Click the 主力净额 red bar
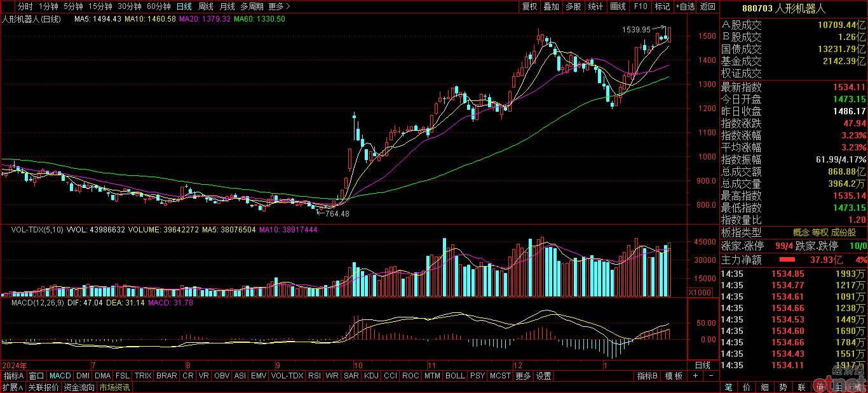The height and width of the screenshot is (393, 868). click(787, 259)
